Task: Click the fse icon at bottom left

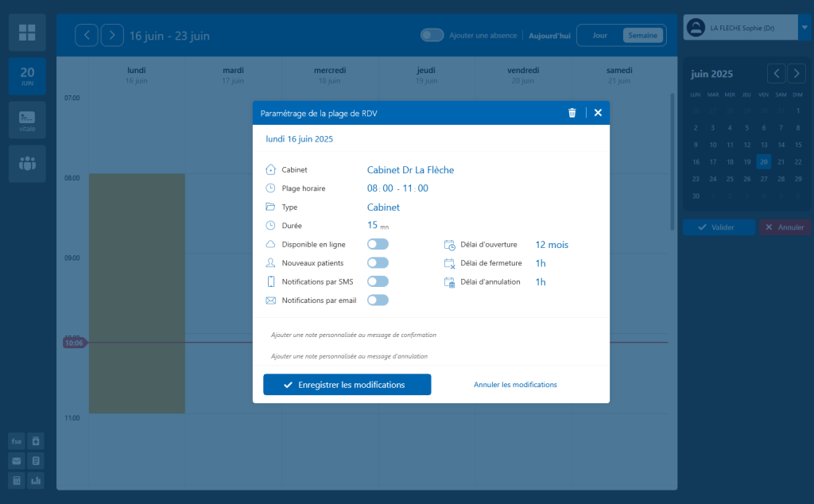Action: tap(16, 441)
